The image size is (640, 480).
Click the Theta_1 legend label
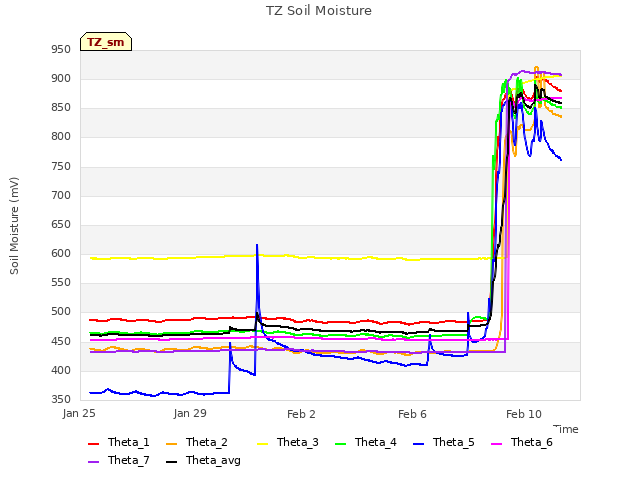tap(129, 442)
